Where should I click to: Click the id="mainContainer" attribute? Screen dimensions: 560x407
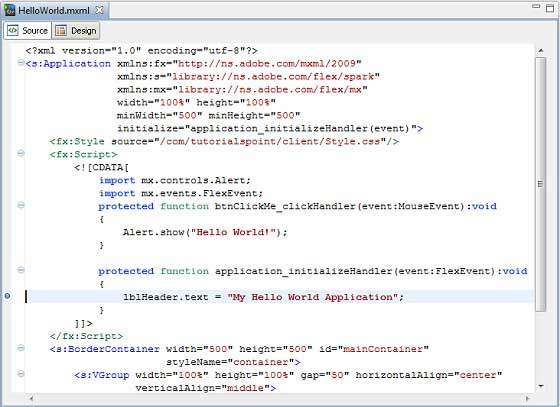pyautogui.click(x=374, y=349)
